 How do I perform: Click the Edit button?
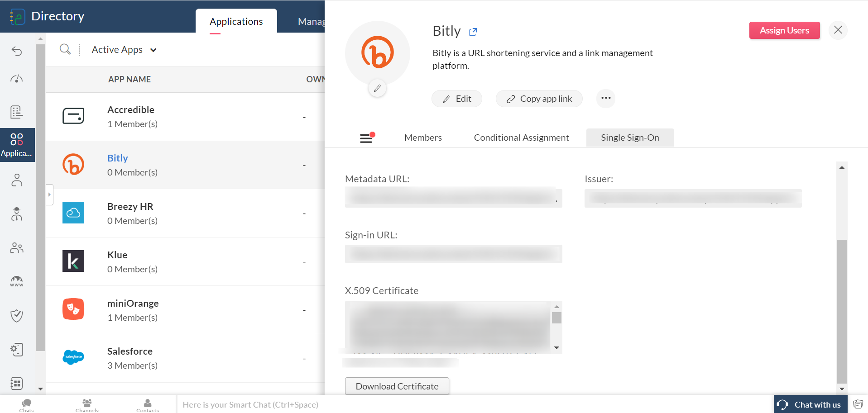(457, 99)
